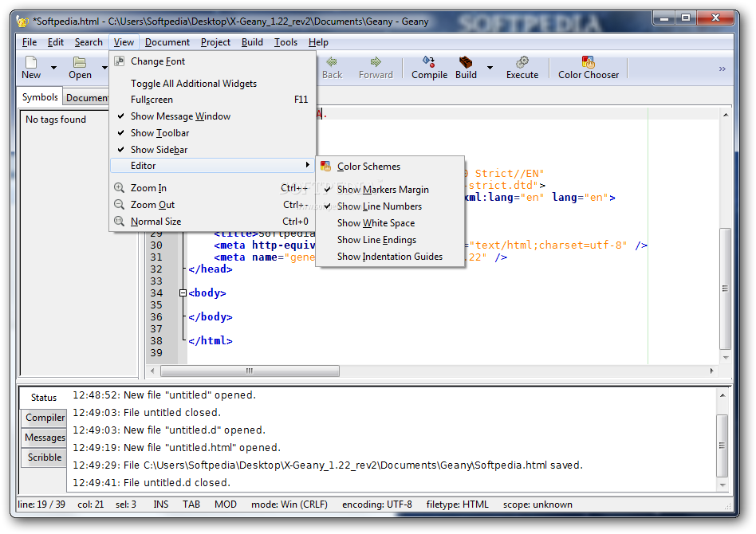
Task: Click the Compile toolbar icon
Action: point(428,61)
